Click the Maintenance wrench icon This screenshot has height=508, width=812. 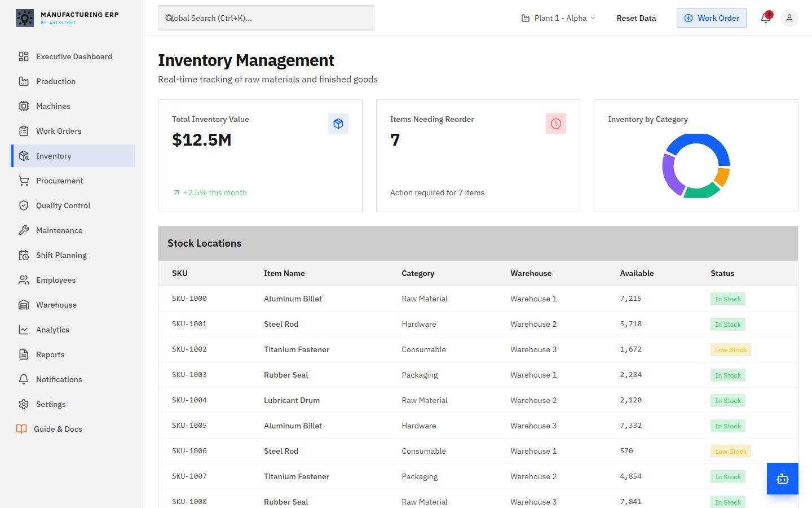pos(24,230)
